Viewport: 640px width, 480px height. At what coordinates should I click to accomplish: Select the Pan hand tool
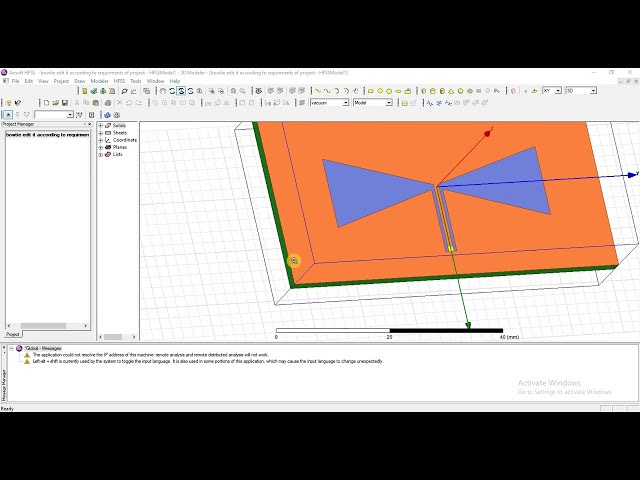[x=162, y=91]
